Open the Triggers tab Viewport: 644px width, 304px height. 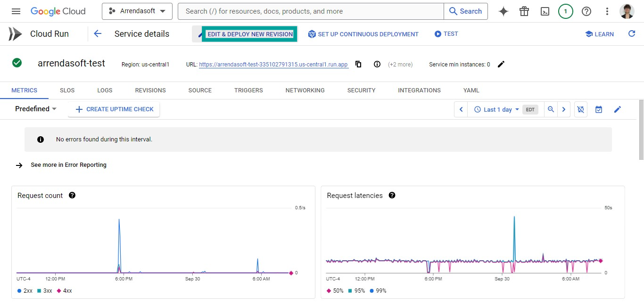[248, 90]
